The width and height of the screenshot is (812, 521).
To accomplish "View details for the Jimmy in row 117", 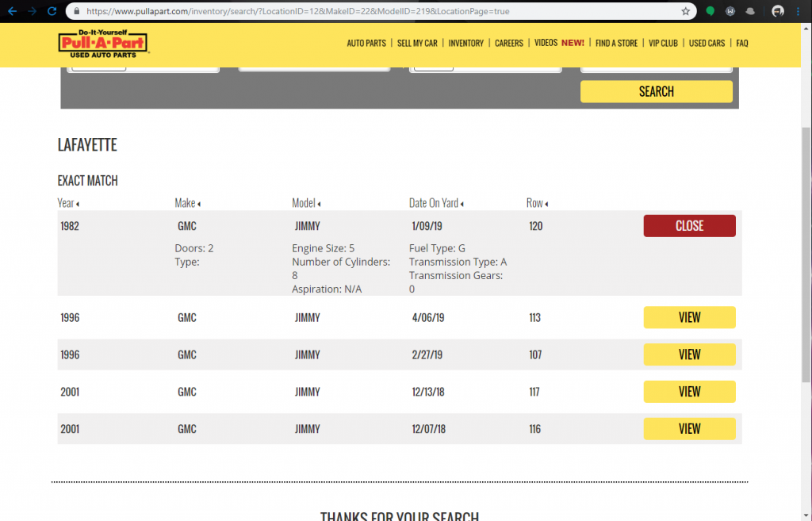I will tap(689, 392).
